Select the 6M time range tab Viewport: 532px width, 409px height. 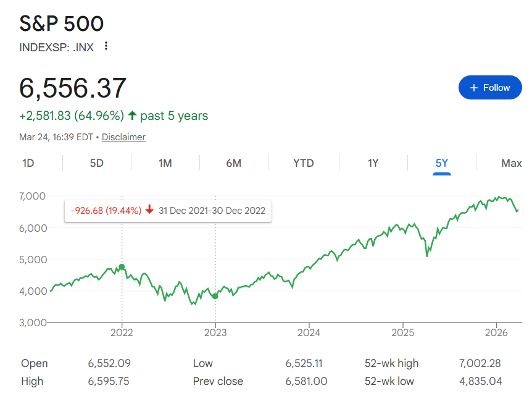pyautogui.click(x=233, y=163)
